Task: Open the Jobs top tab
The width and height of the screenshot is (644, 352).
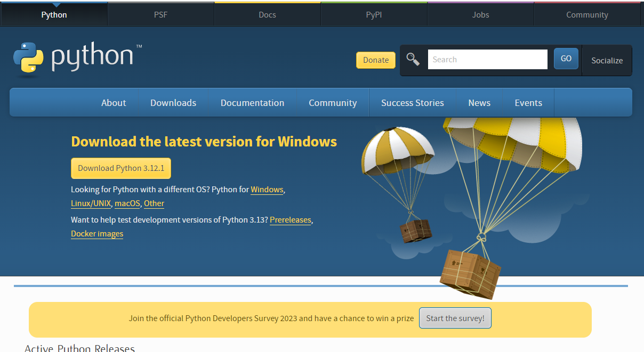Action: click(480, 14)
